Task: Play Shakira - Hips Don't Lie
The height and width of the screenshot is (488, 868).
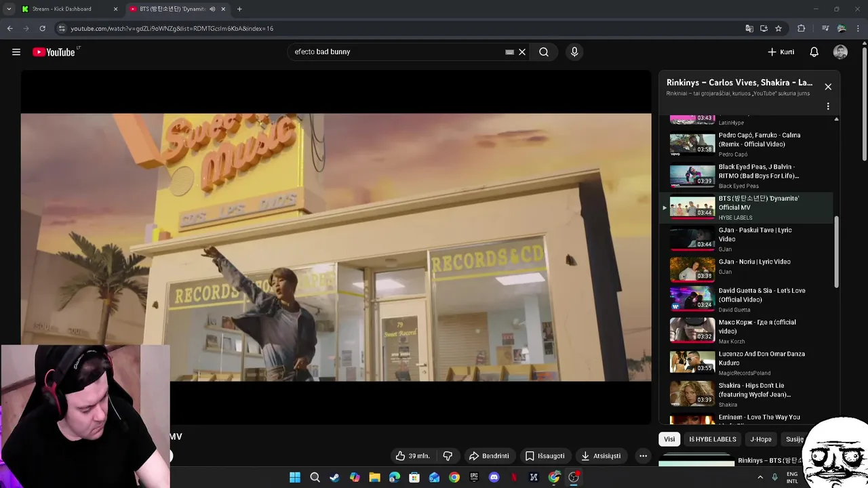Action: coord(747,395)
